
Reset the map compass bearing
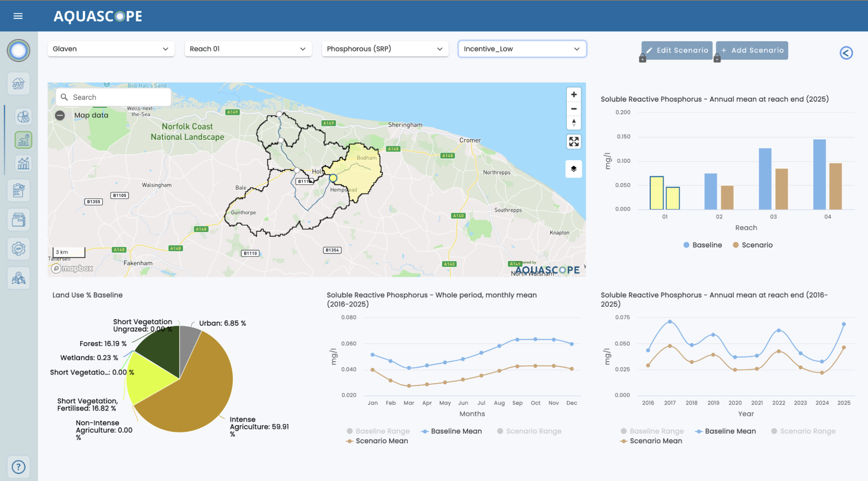point(574,123)
